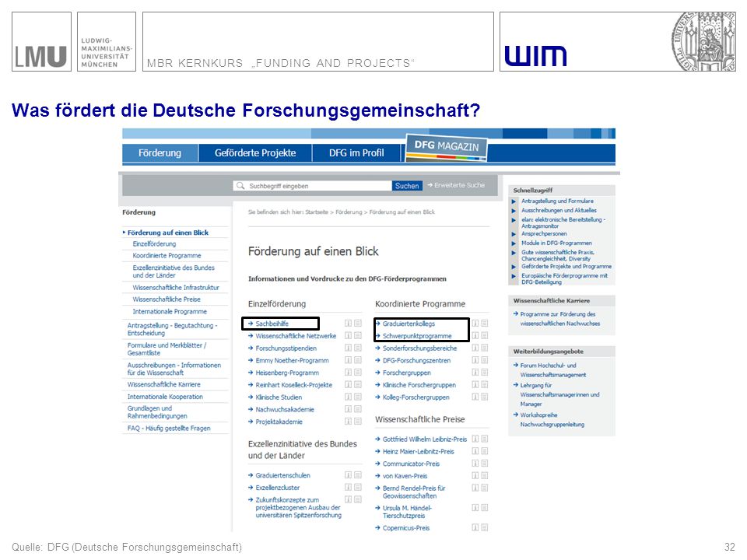Open Programme zur Förderung des wissenschaftlichen Nachwuchses
This screenshot has width=747, height=560.
click(x=559, y=319)
